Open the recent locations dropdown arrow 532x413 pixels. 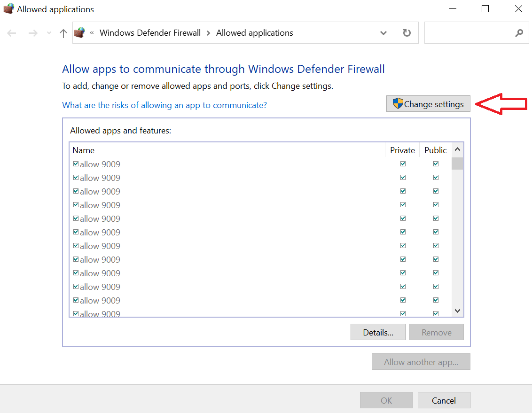(x=49, y=33)
